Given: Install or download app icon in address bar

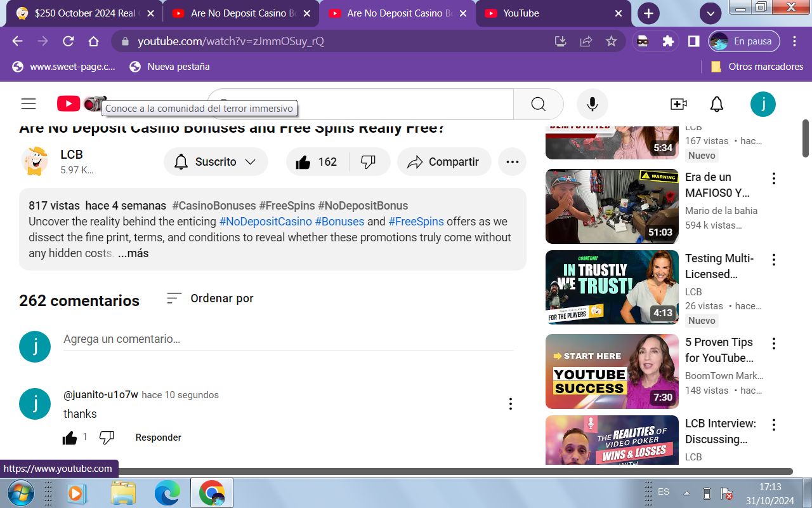Looking at the screenshot, I should pyautogui.click(x=560, y=41).
